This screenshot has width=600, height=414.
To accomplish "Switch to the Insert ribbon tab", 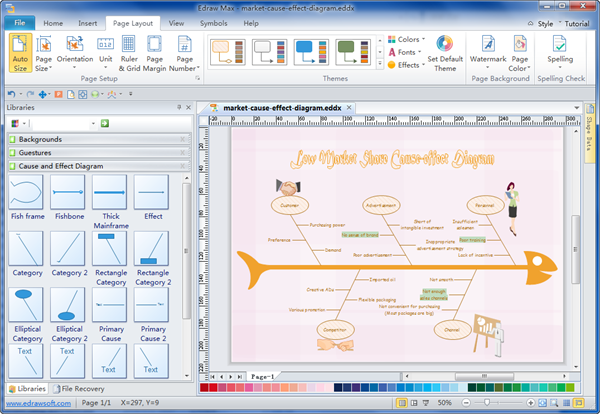I will tap(88, 22).
